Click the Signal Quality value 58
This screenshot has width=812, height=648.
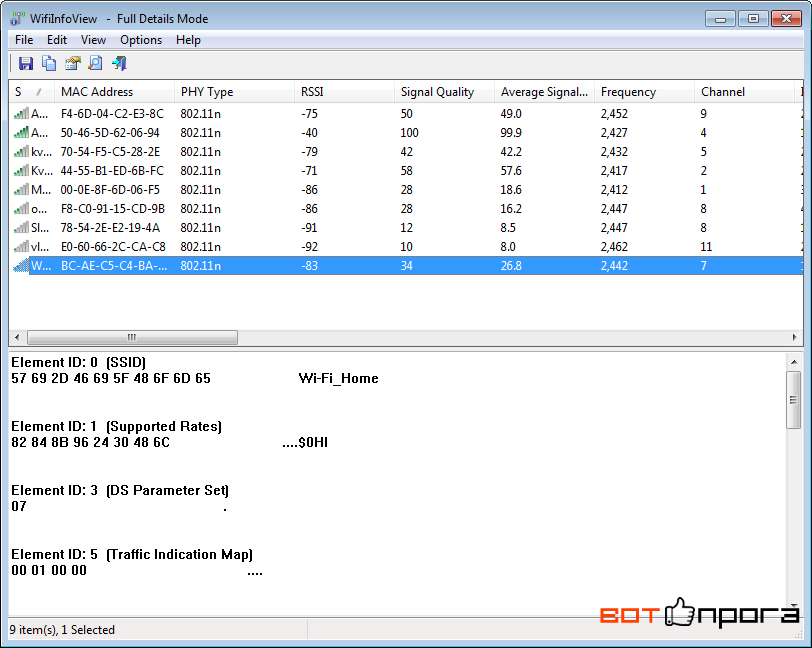(407, 170)
